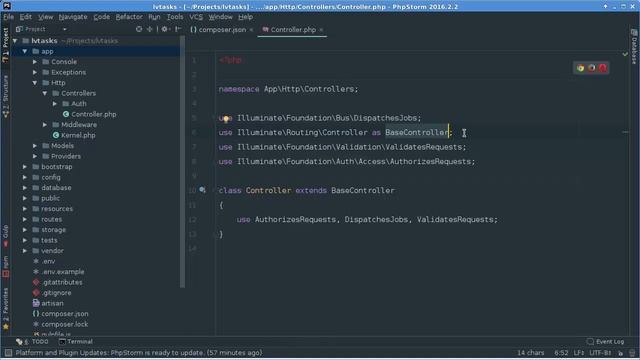Collapse the app folder
The image size is (640, 360).
point(25,51)
